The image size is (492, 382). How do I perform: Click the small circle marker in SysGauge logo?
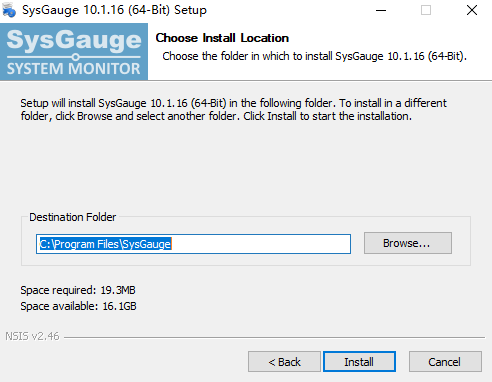[x=76, y=57]
